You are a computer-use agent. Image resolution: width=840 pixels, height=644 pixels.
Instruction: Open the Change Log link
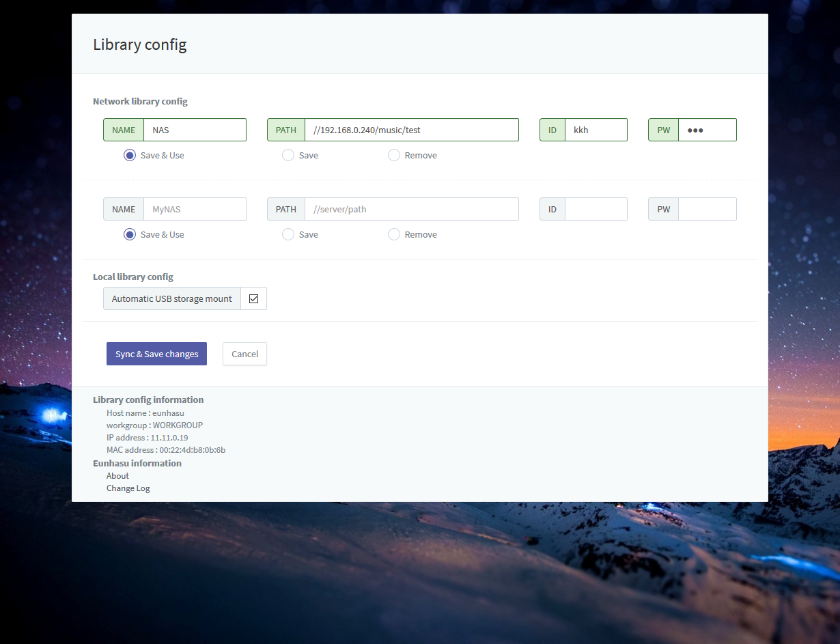128,488
